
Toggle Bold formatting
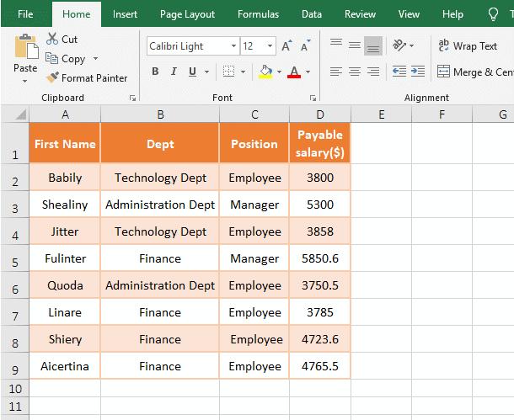point(155,72)
